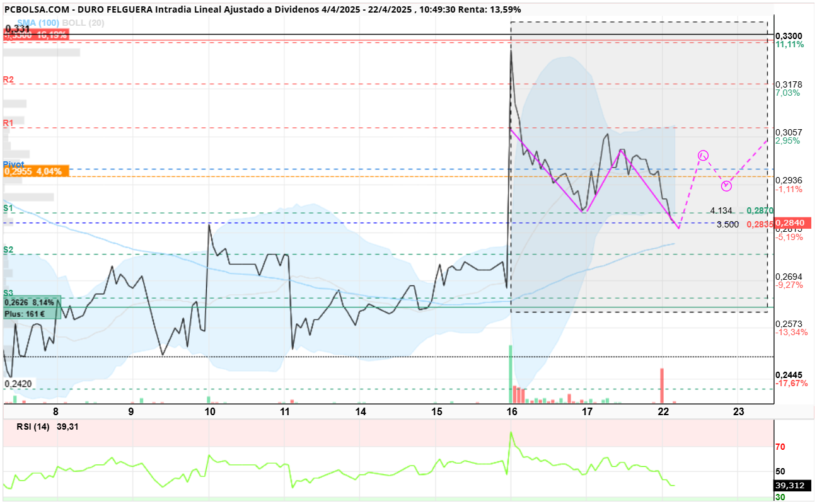817x504 pixels.
Task: Click date 14 on the time axis
Action: click(x=361, y=412)
